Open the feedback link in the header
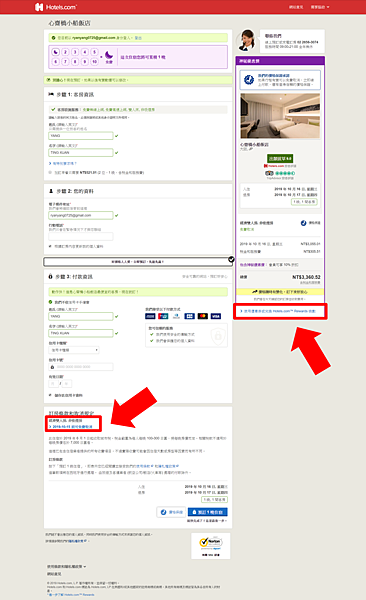The width and height of the screenshot is (366, 600). (296, 7)
